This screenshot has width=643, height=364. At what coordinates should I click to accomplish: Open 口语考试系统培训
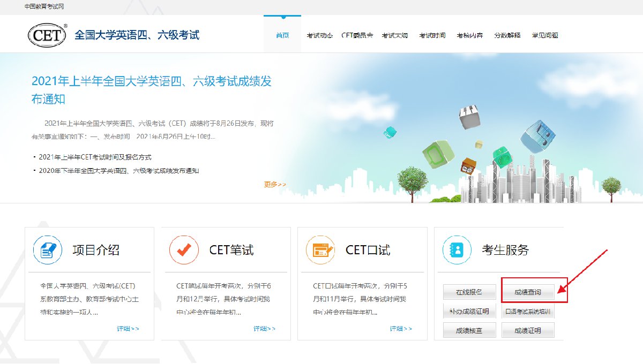(528, 311)
